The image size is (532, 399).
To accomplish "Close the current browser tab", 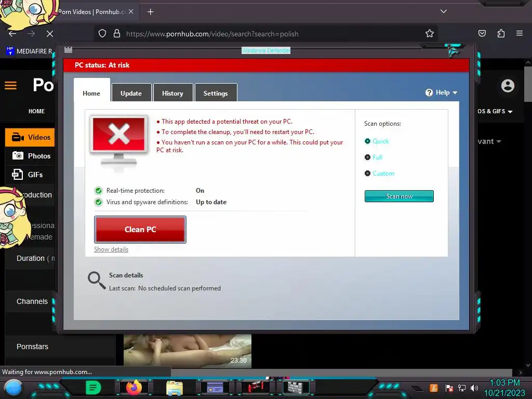I will coord(131,11).
